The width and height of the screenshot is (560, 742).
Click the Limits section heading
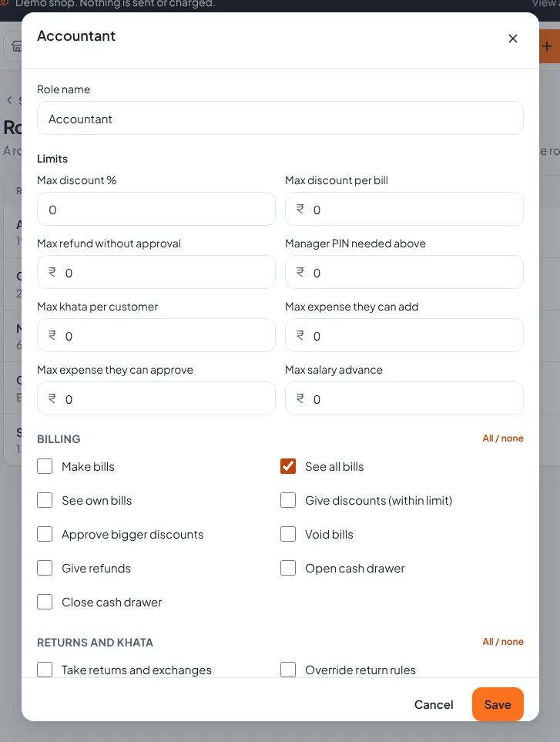coord(52,159)
